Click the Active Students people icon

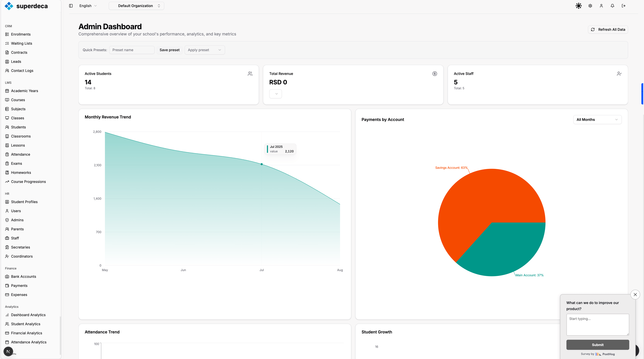tap(250, 73)
